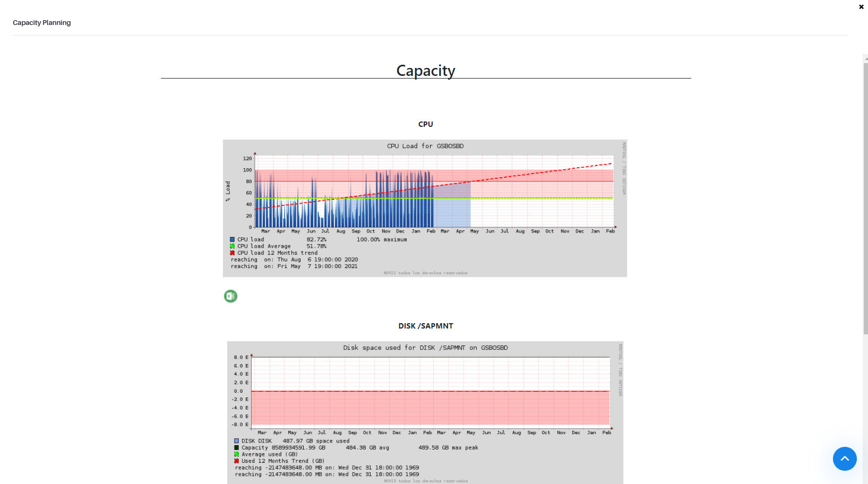The image size is (868, 484).
Task: Click the green CPU load Average legend marker
Action: pyautogui.click(x=232, y=246)
